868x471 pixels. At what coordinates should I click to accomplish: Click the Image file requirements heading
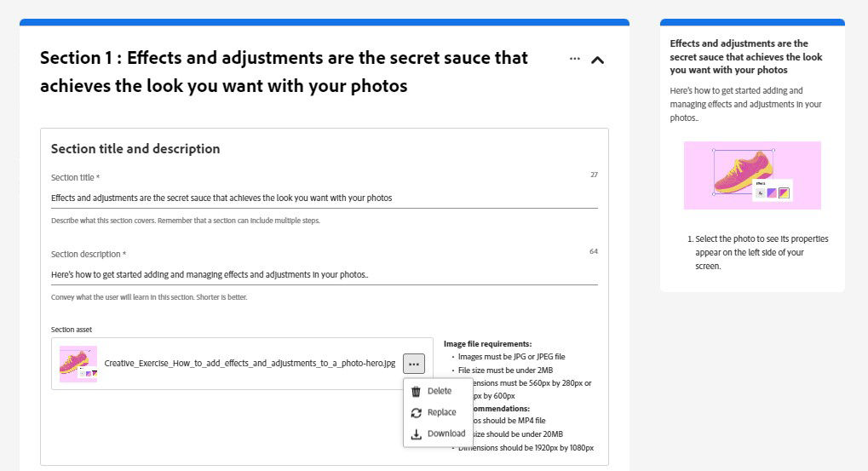click(487, 344)
